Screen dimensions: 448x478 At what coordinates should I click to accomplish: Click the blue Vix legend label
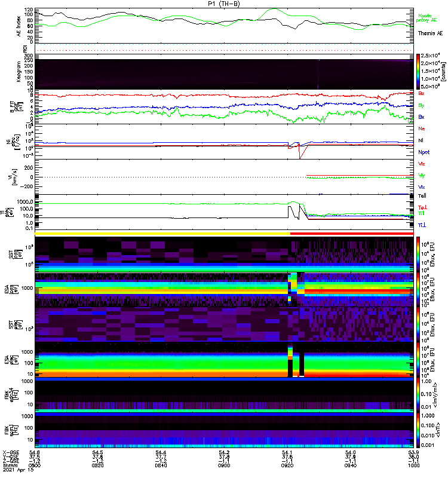[421, 187]
